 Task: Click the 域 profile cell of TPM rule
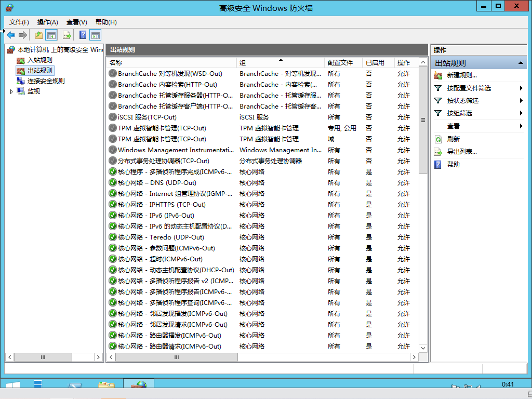pos(331,139)
